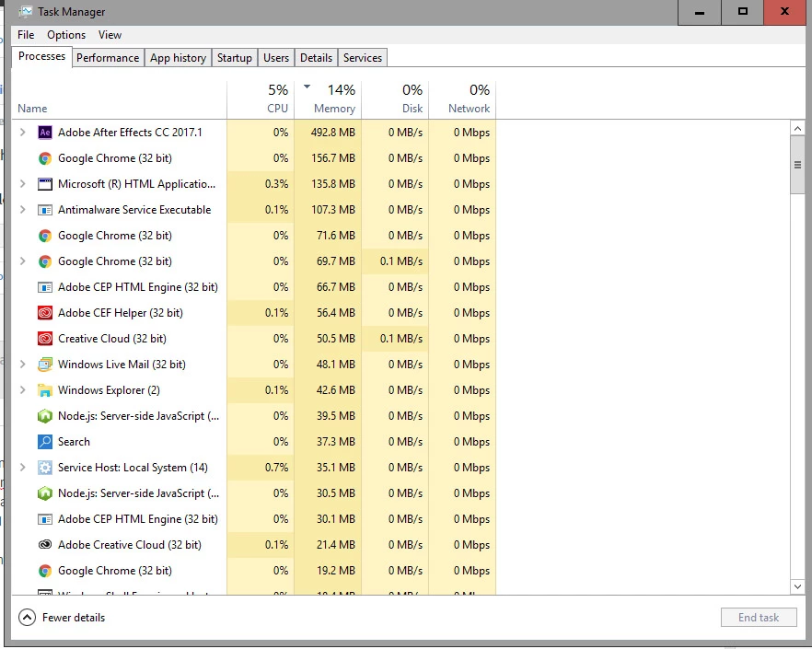The image size is (812, 649).
Task: Switch to the Services tab
Action: tap(363, 57)
